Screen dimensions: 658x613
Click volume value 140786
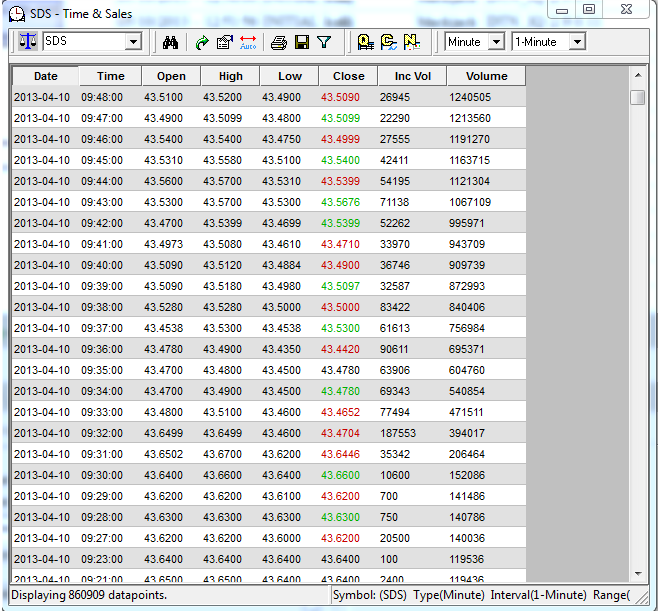click(x=467, y=517)
